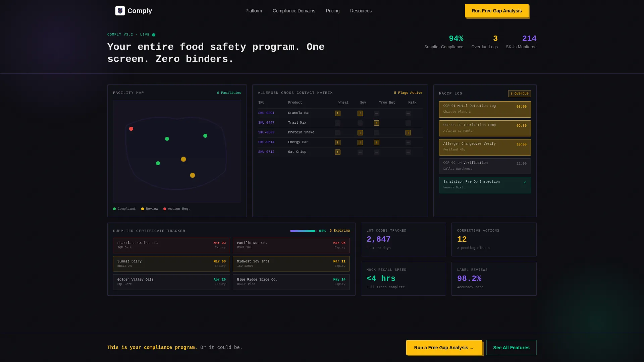This screenshot has width=644, height=362.
Task: Click the checkmark on Sanitation Pre-Op Inspection
Action: coord(525,182)
